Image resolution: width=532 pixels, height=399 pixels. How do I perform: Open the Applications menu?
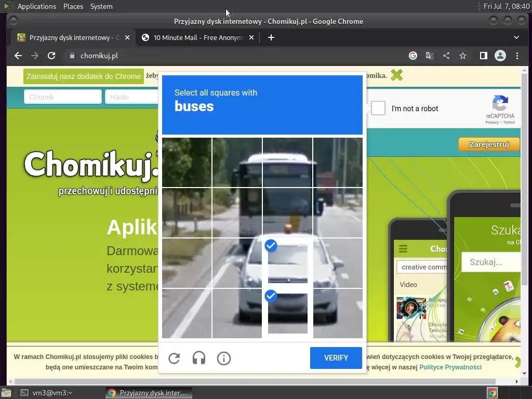pos(37,6)
